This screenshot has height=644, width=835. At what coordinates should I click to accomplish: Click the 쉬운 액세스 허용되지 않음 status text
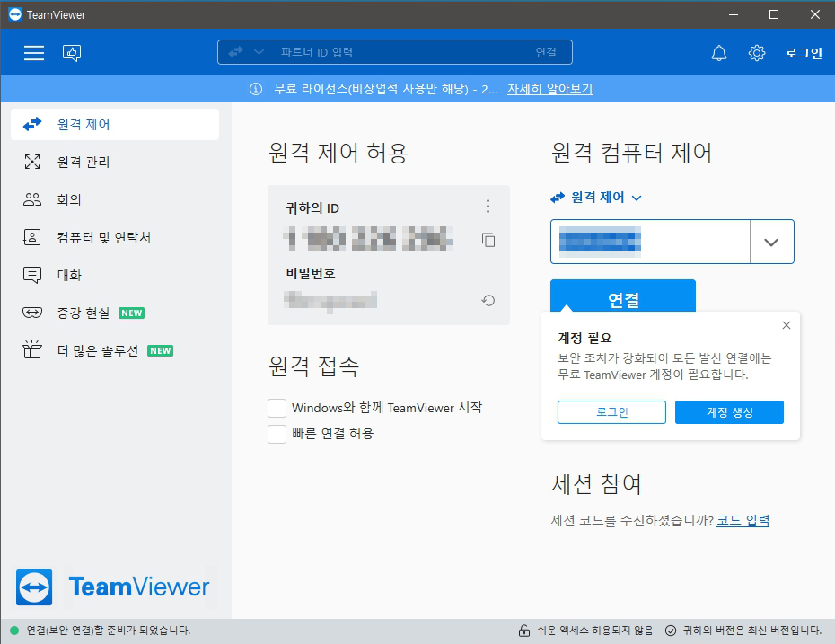coord(595,631)
